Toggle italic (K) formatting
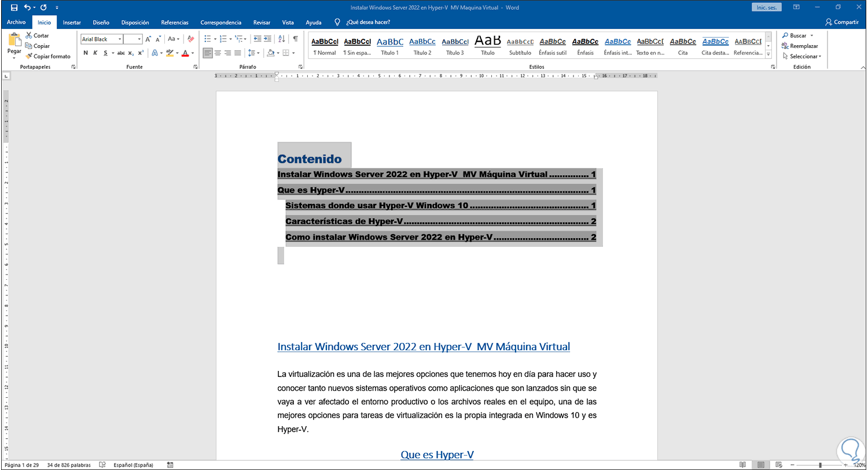The height and width of the screenshot is (470, 868). 95,53
